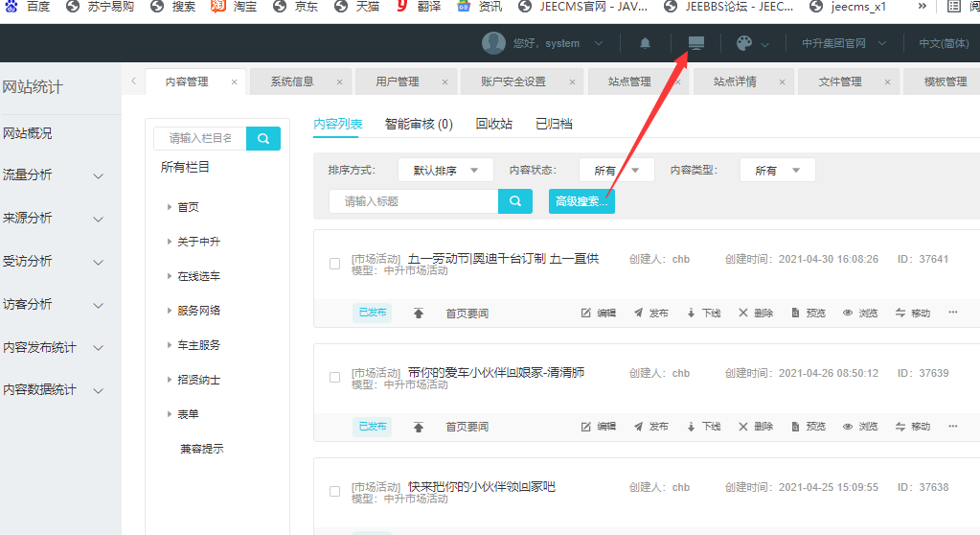Switch to the 回收站 tab
This screenshot has height=535, width=980.
[493, 124]
